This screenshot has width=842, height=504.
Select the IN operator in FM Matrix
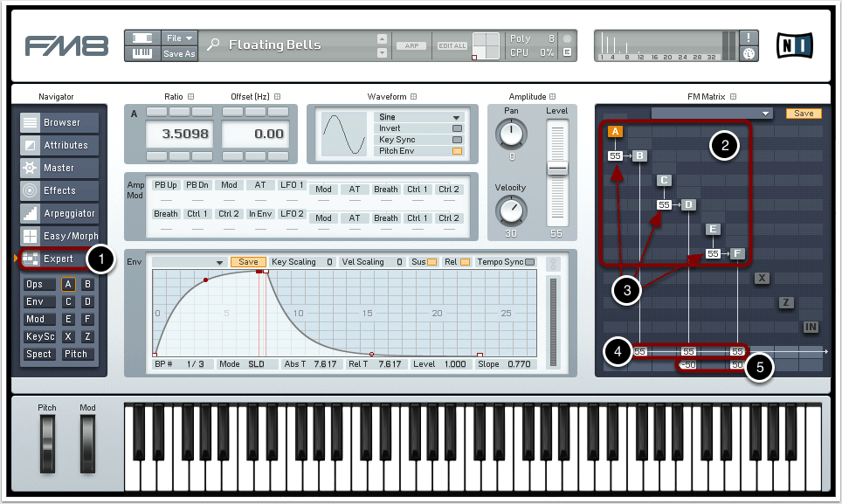[811, 327]
